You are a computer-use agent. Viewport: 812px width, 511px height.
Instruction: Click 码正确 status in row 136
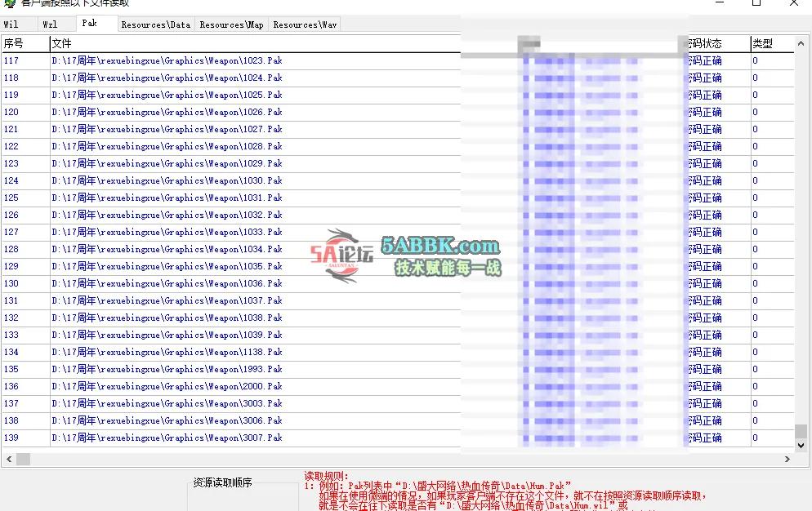click(x=705, y=386)
